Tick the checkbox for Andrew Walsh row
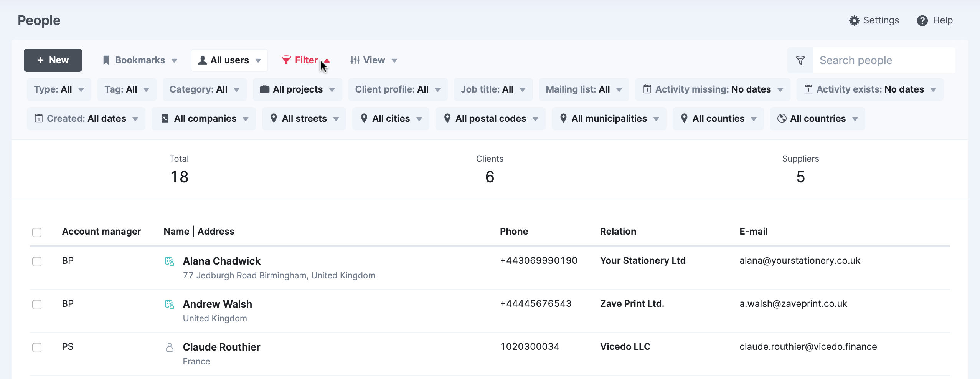The height and width of the screenshot is (379, 980). [x=37, y=305]
